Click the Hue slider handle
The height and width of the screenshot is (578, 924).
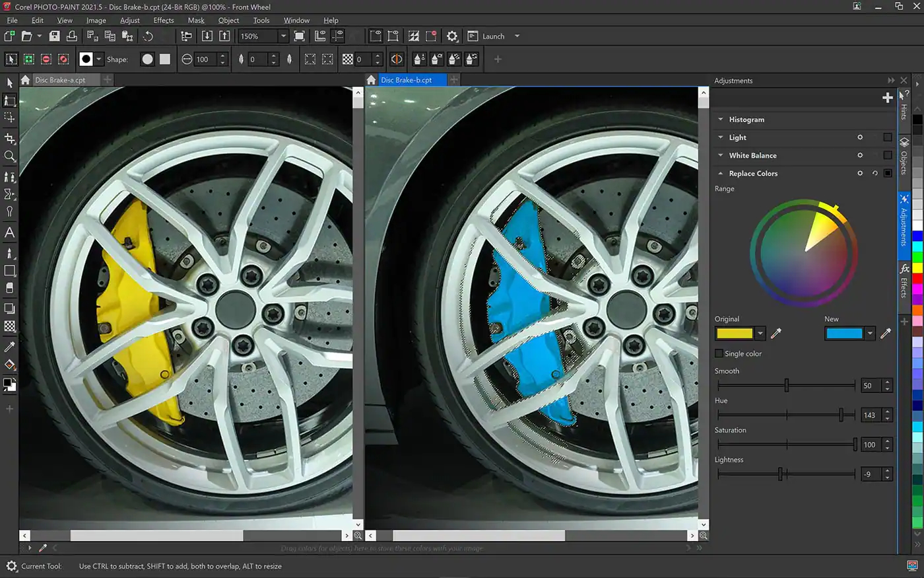pyautogui.click(x=841, y=415)
